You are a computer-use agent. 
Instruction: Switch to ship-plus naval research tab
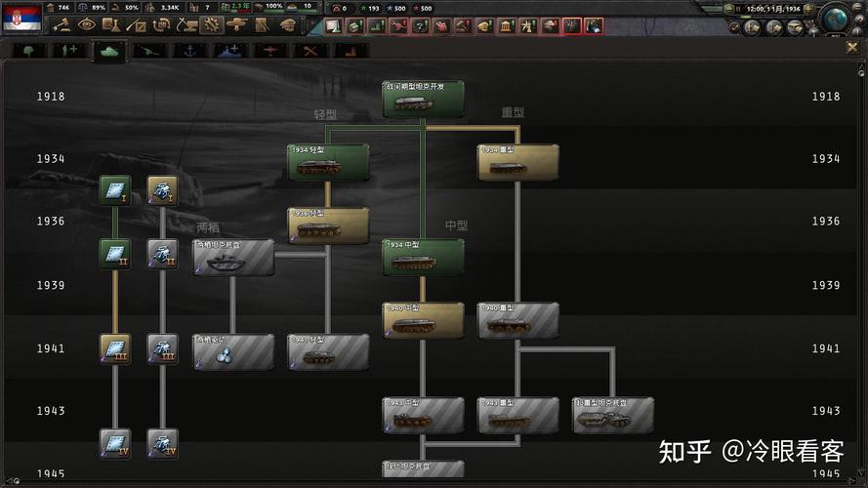click(x=230, y=51)
